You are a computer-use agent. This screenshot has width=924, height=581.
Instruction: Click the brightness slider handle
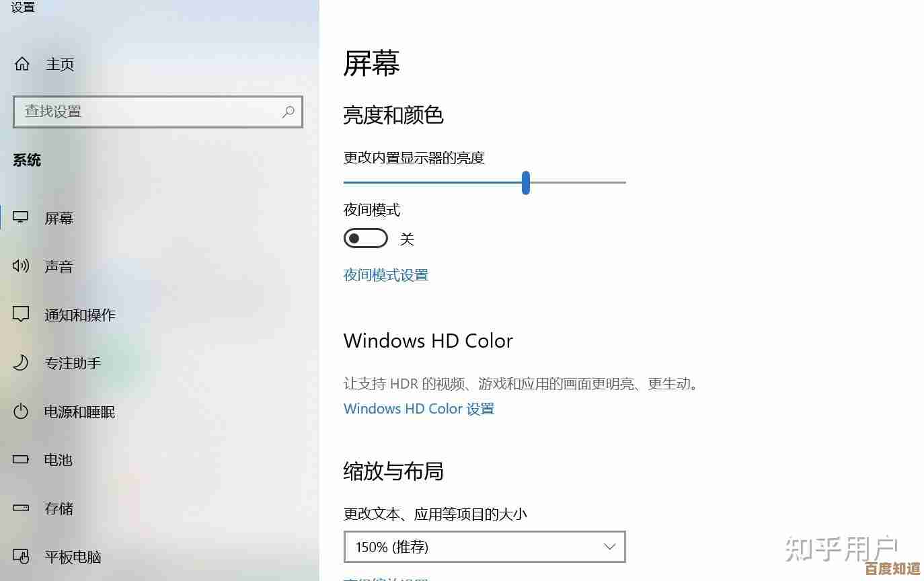[526, 182]
